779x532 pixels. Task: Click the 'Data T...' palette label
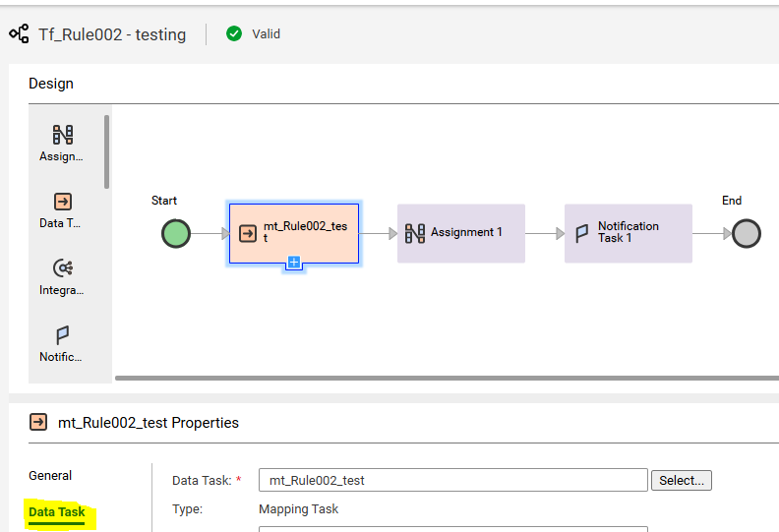click(x=60, y=223)
